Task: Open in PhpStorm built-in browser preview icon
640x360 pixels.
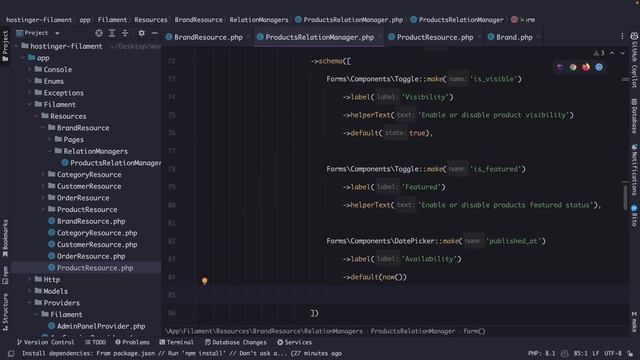Action: click(560, 67)
